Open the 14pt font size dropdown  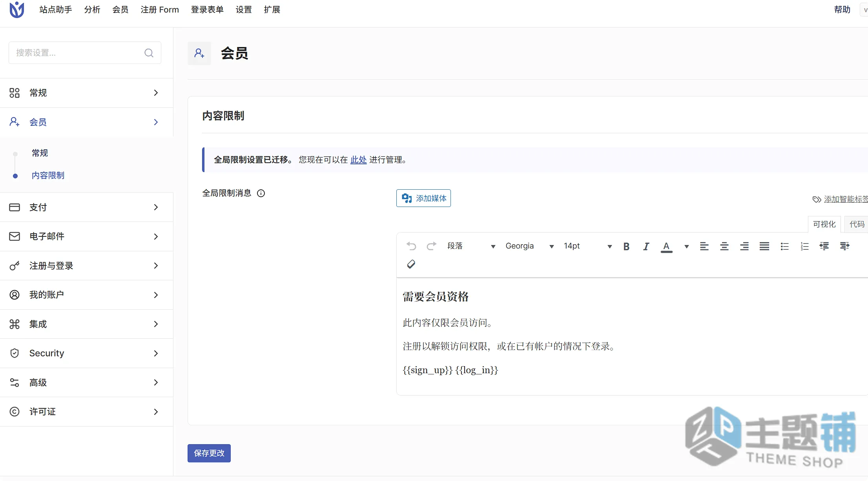tap(587, 246)
